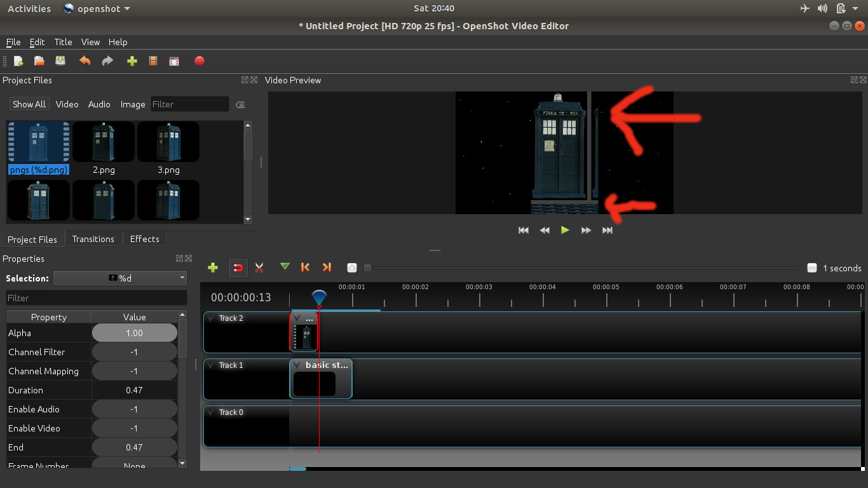Open the Title menu
This screenshot has height=488, width=868.
pos(63,42)
